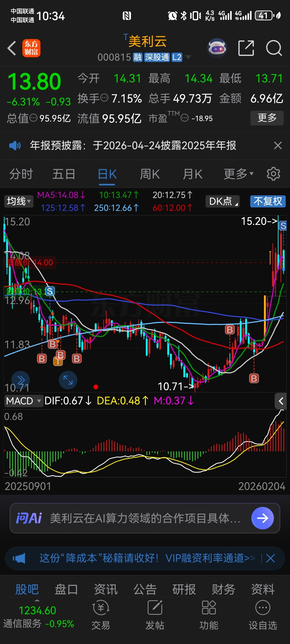Tap the MA5:14.08 indicator value
290x644 pixels.
(61, 195)
